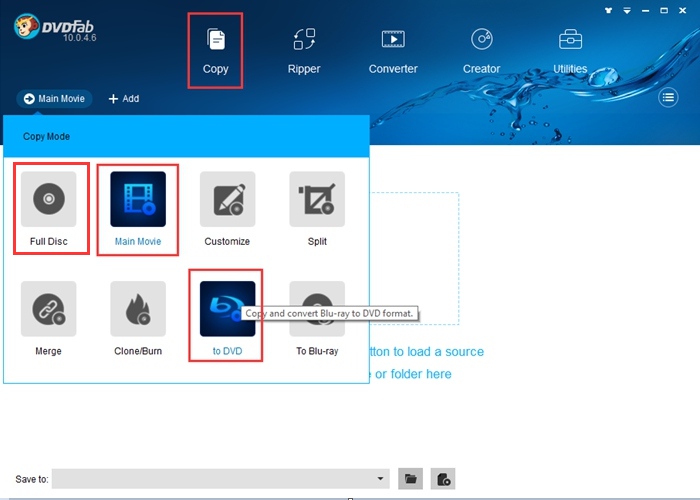Viewport: 700px width, 500px height.
Task: Choose Main Movie copy mode icon
Action: [x=138, y=199]
